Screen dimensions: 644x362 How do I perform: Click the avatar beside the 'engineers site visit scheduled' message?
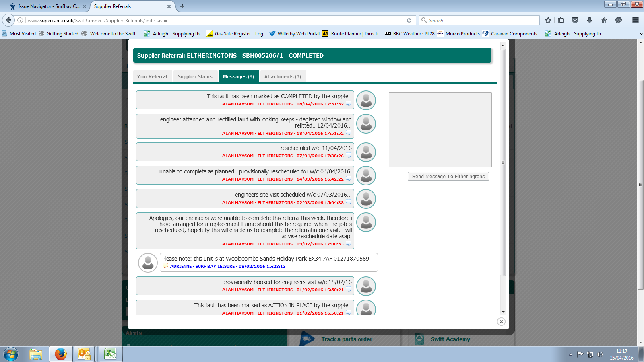366,199
